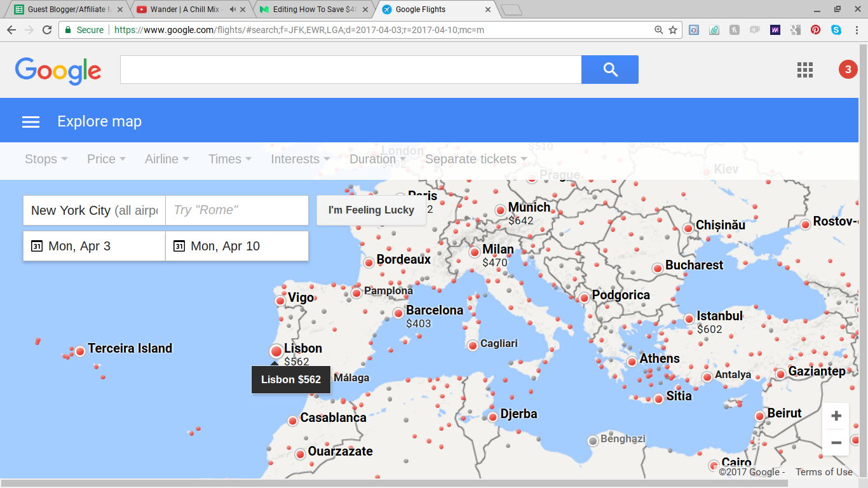
Task: Open the Duration filter dropdown
Action: coord(377,159)
